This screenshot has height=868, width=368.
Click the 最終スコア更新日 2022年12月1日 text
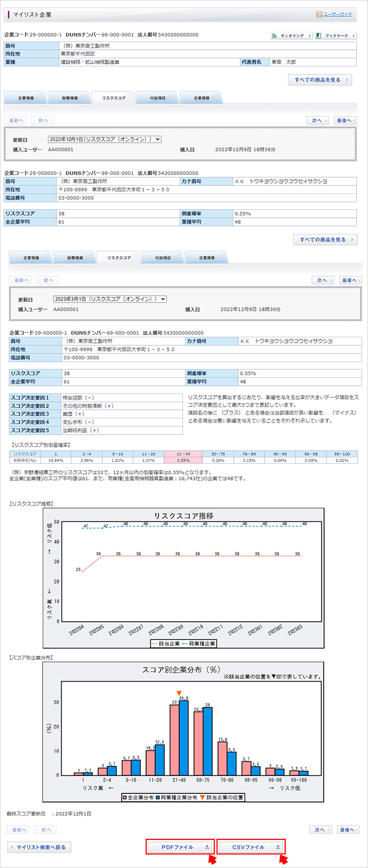[x=49, y=813]
